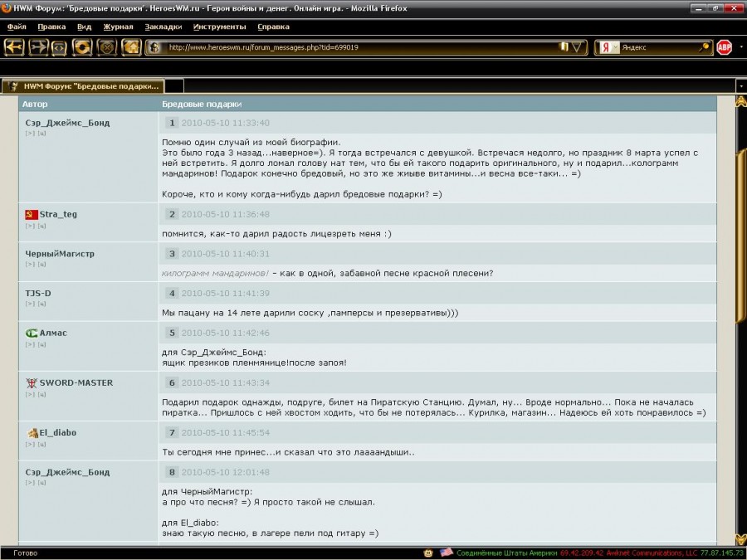Screen dimensions: 747x560
Task: Click the green clan icon beside Алмас
Action: [x=32, y=334]
